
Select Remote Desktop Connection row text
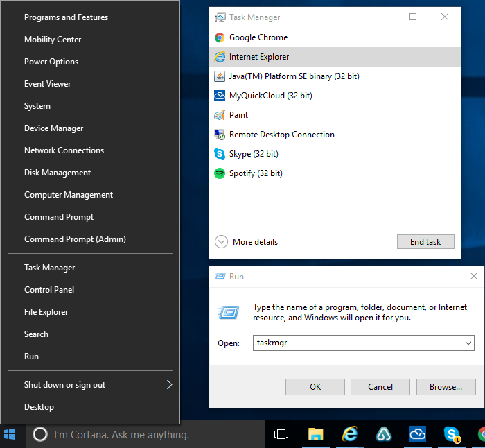282,135
